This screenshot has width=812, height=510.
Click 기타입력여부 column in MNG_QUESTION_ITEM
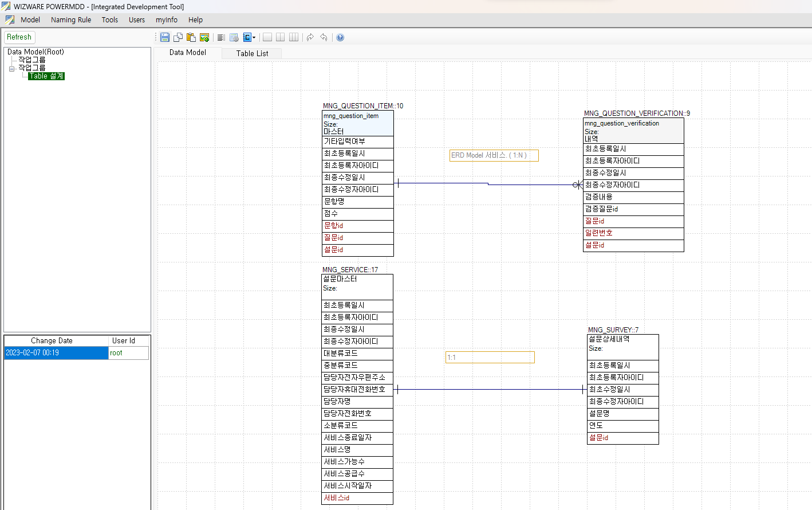click(x=358, y=142)
